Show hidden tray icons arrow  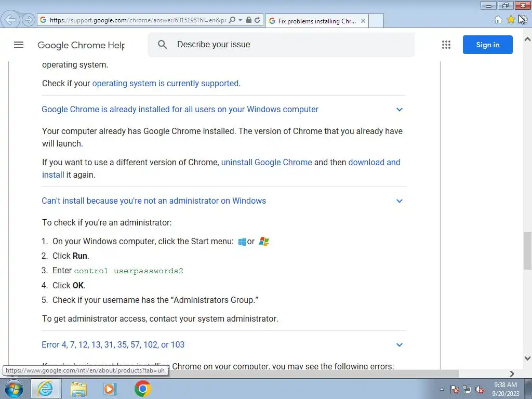click(442, 389)
